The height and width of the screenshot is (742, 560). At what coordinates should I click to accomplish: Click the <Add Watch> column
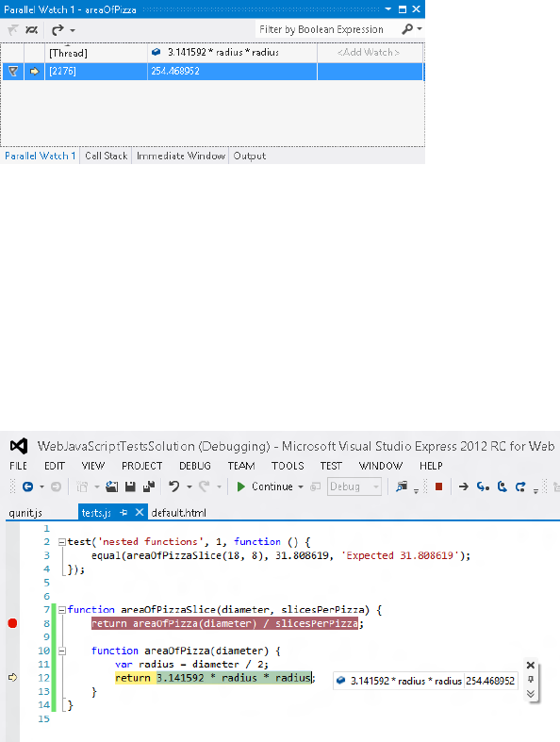pos(370,53)
